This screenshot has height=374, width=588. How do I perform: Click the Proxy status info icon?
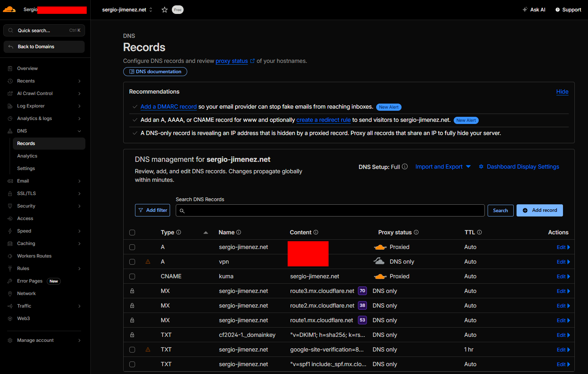point(416,232)
